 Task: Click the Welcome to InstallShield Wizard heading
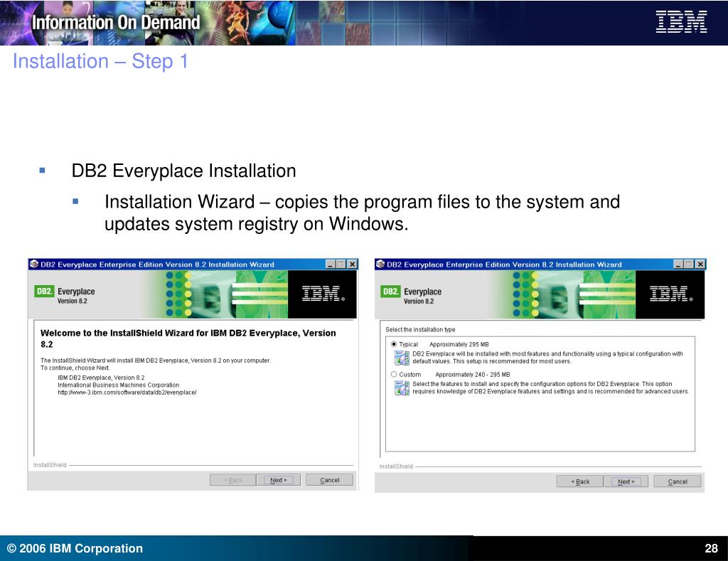[188, 338]
